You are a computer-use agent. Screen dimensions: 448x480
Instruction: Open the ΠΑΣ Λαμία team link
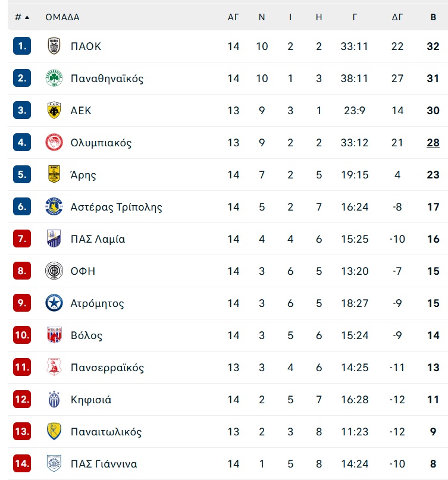(98, 239)
